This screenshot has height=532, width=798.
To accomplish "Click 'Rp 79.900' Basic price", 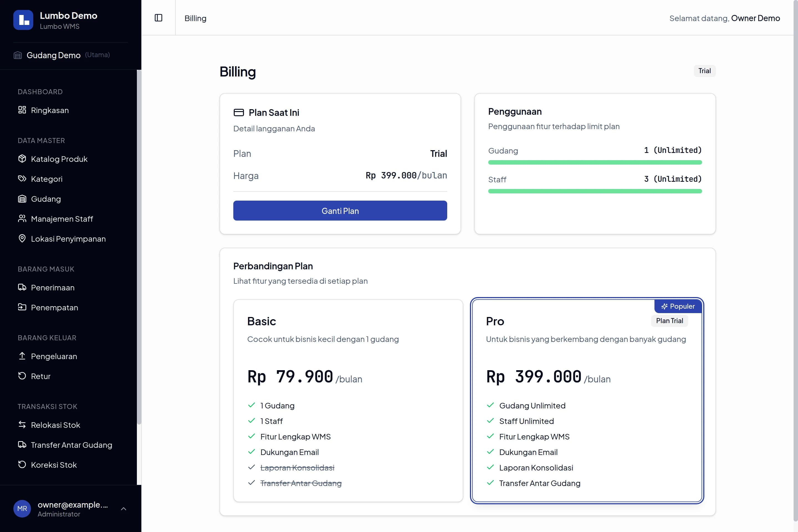I will tap(290, 377).
